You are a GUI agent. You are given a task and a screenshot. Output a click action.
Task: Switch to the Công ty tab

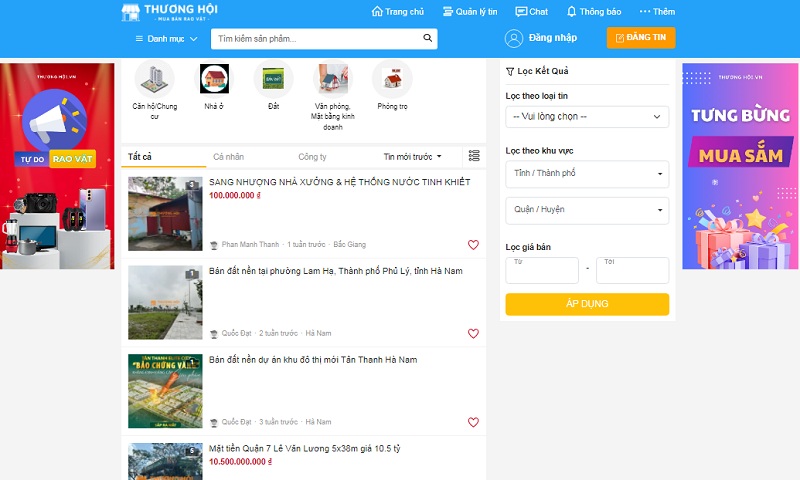[x=312, y=157]
